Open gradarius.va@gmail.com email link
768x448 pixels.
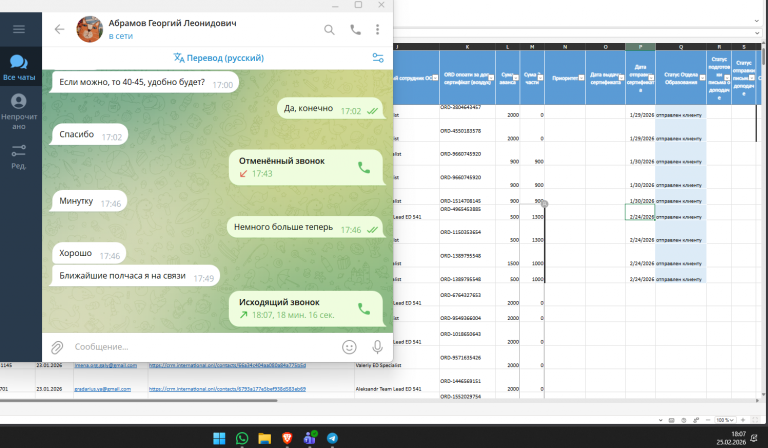pos(103,389)
